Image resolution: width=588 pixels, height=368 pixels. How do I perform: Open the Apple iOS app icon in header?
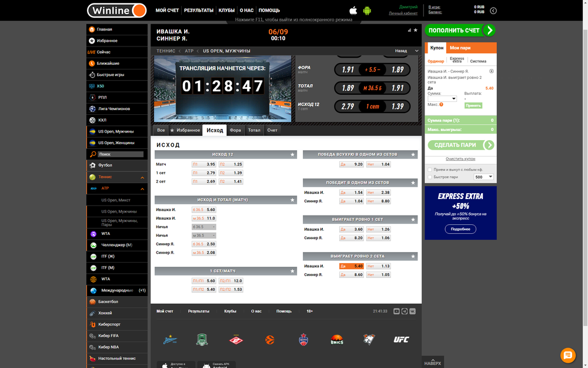(353, 11)
